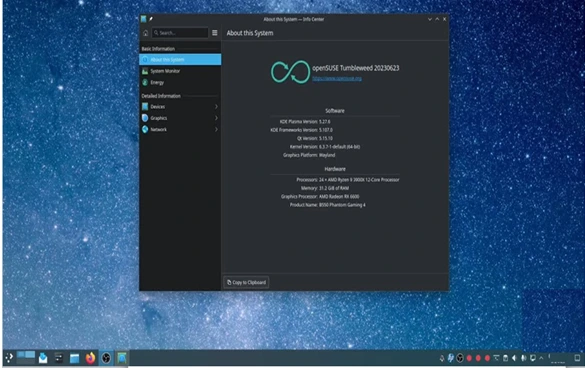Click the Kernel Version 6.3.7-1-default line

point(325,147)
